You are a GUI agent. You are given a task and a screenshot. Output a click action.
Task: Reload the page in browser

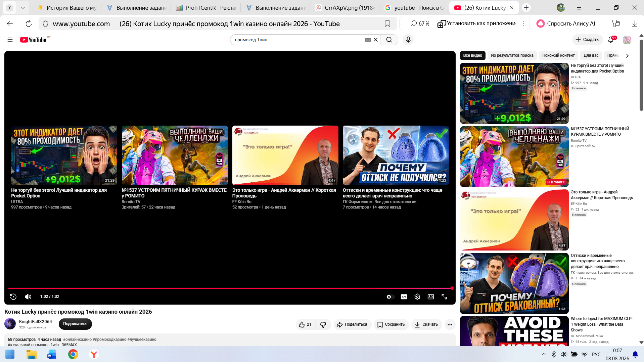coord(29,24)
